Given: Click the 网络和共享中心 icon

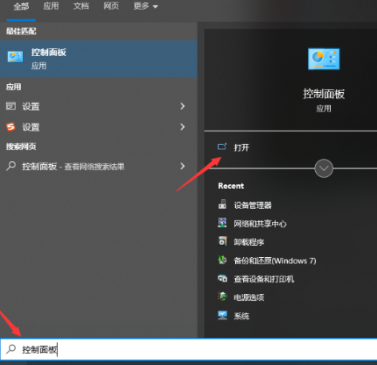Looking at the screenshot, I should (x=222, y=223).
